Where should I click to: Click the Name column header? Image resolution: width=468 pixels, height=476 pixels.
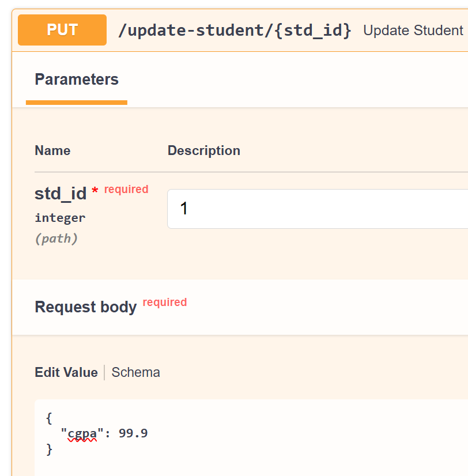[x=52, y=151]
